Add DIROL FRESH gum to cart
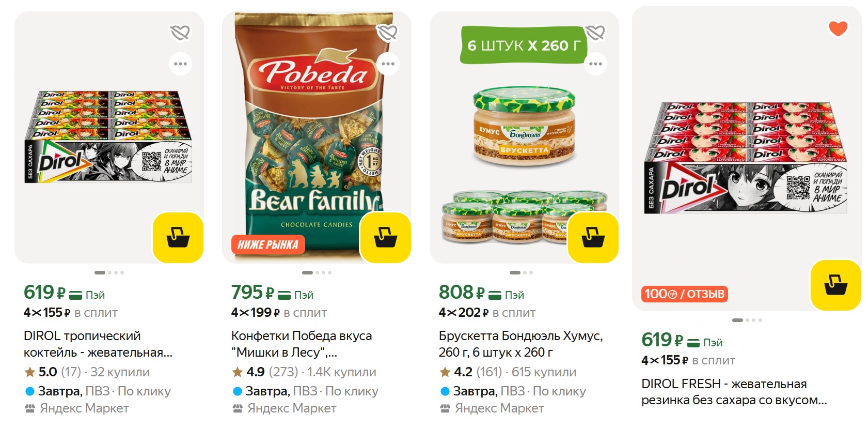Screen dimensions: 868x428 (x=835, y=285)
